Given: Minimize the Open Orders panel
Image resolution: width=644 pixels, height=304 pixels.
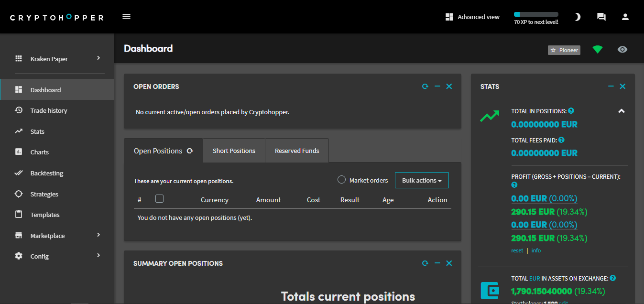Looking at the screenshot, I should [437, 87].
